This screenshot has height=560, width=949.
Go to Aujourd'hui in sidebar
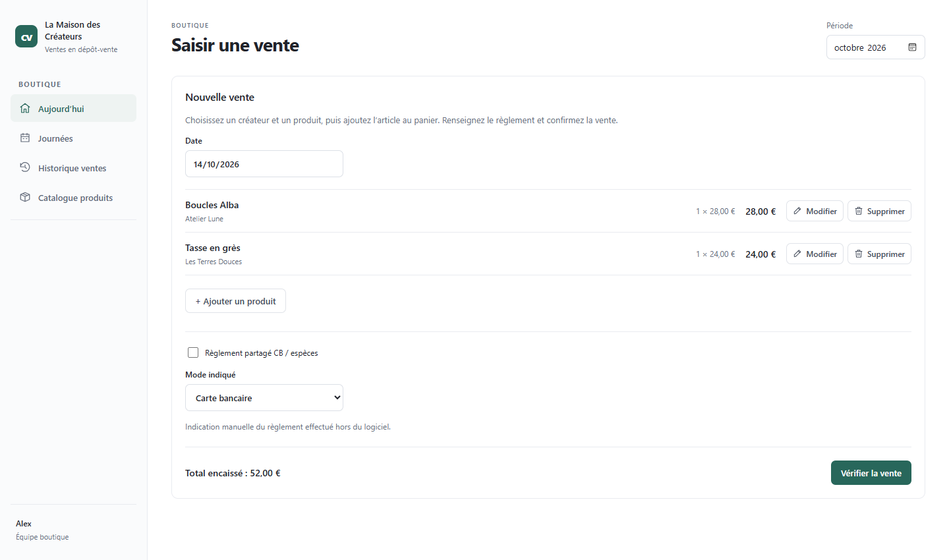click(x=73, y=108)
